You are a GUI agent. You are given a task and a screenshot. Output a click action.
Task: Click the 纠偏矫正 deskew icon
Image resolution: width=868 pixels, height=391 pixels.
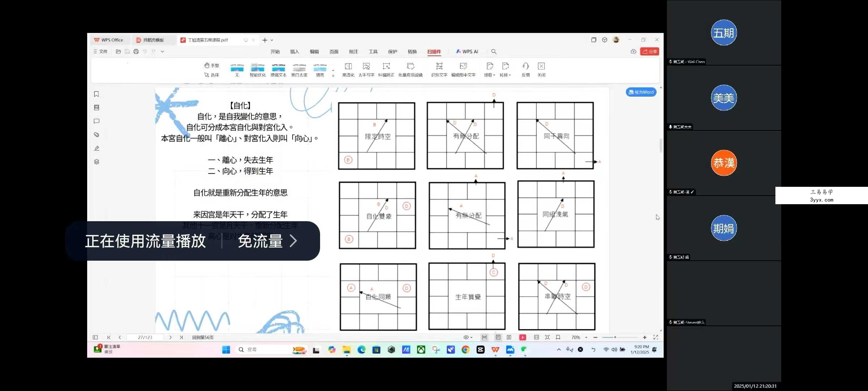(x=386, y=70)
